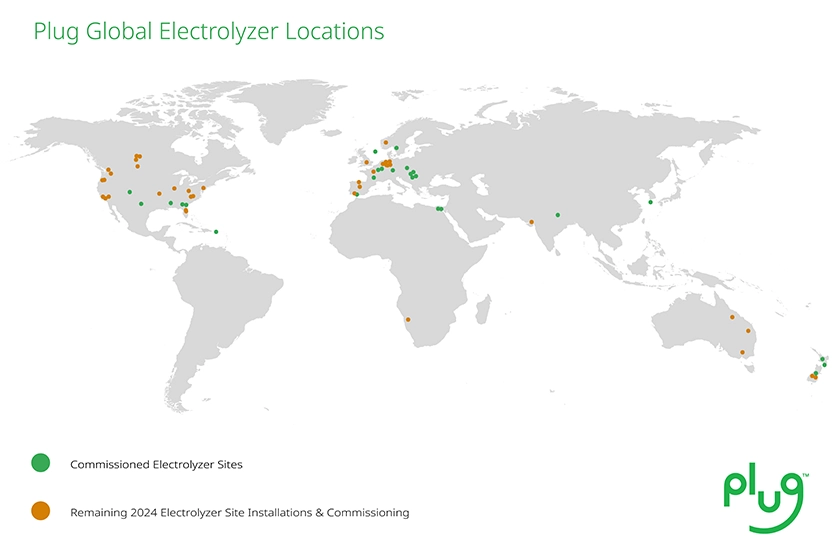Select the green dot in northern India
This screenshot has height=560, width=840.
[x=558, y=215]
